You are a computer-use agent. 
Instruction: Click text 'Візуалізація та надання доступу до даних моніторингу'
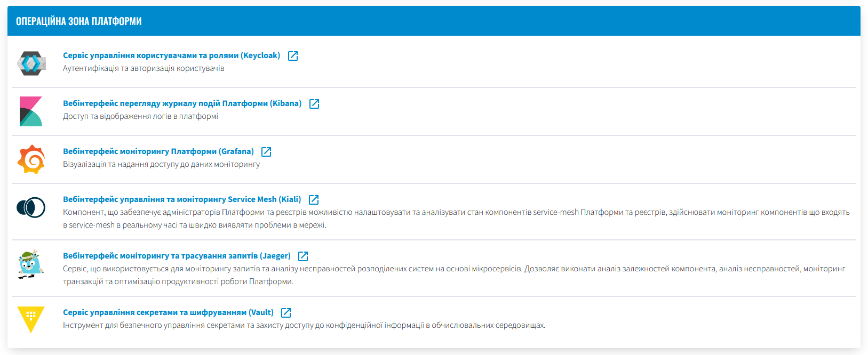point(161,164)
